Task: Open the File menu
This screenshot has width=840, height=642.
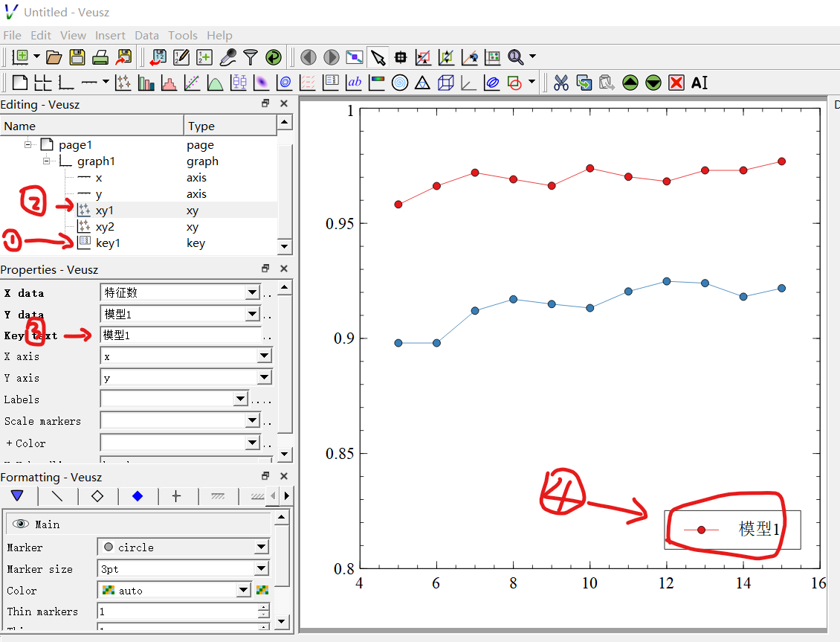Action: tap(12, 36)
